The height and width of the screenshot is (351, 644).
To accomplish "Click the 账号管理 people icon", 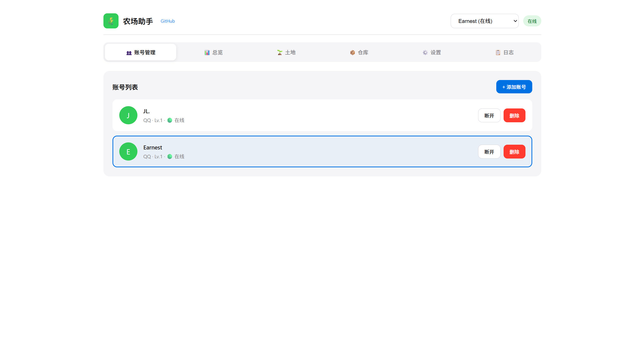I will 129,53.
